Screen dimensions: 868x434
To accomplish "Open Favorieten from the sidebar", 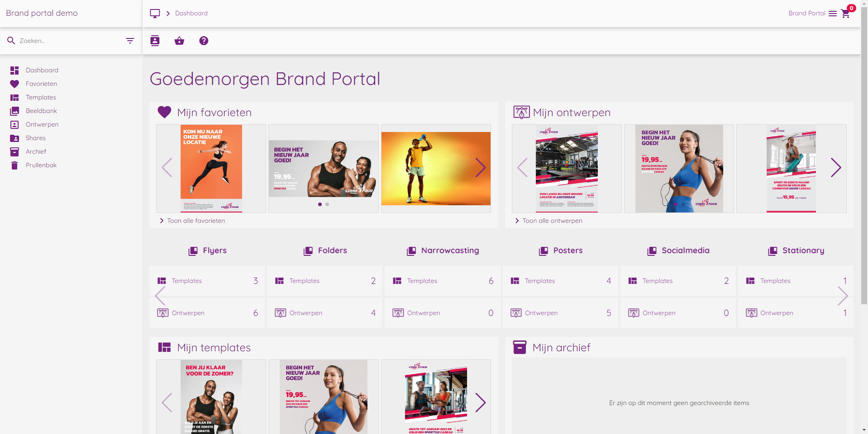I will coord(41,84).
